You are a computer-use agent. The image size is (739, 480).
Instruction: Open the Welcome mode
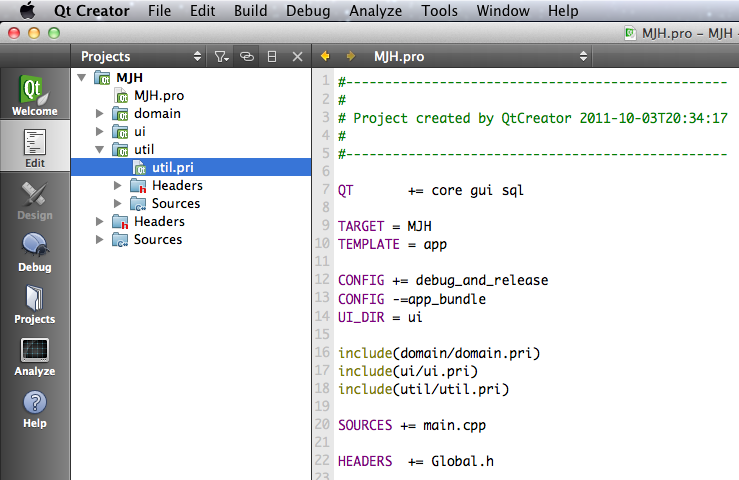tap(34, 95)
